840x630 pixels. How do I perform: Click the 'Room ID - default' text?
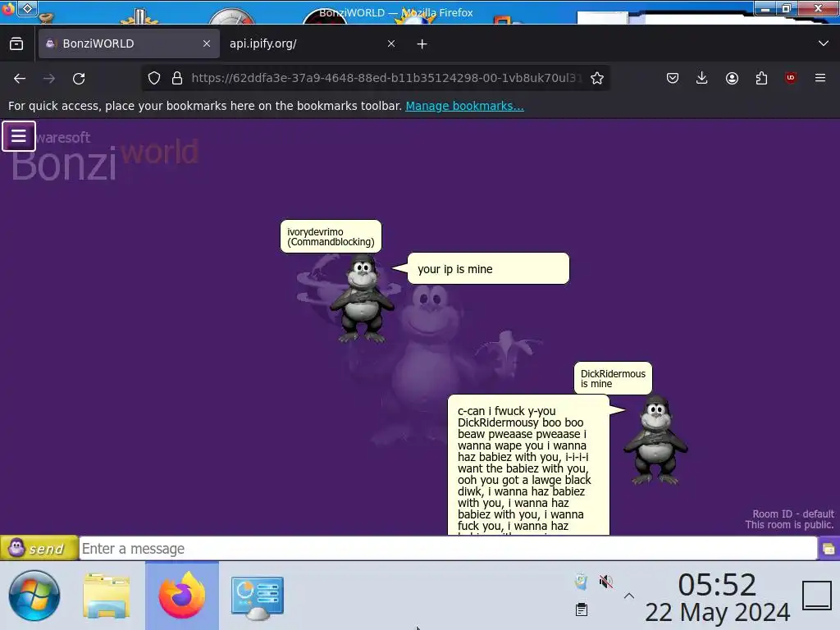tap(793, 514)
